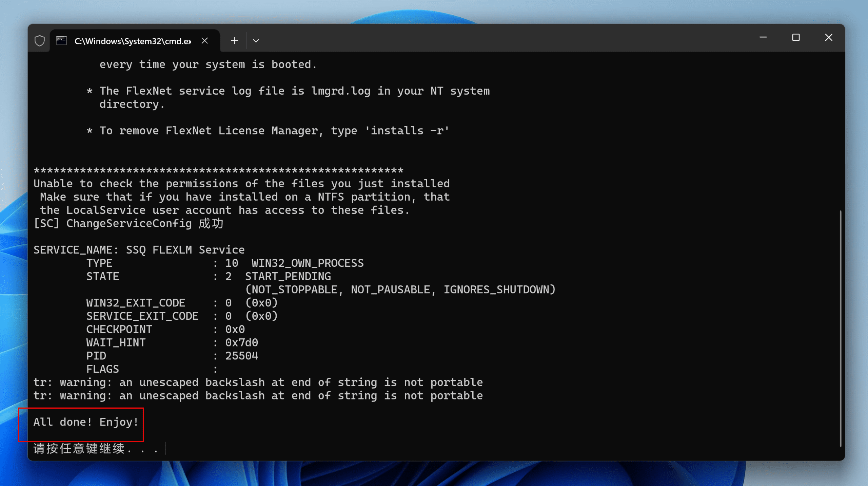Maximize the terminal window
Screen dimensions: 868x486
[796, 37]
